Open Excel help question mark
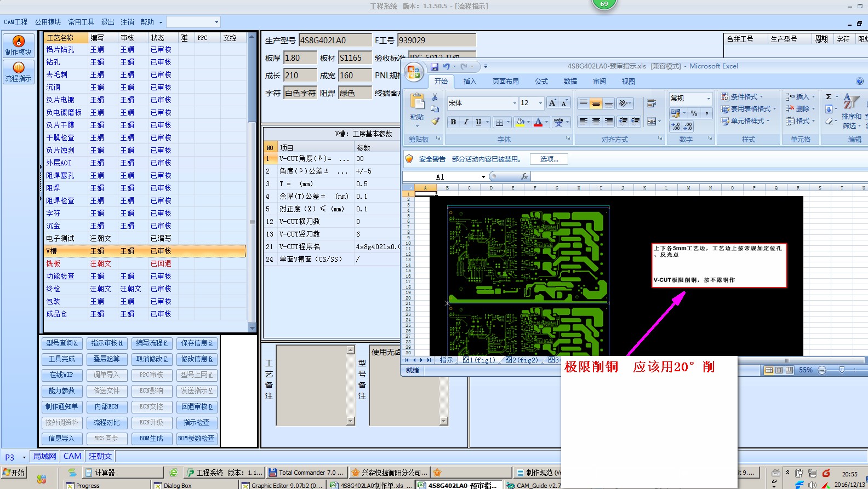The height and width of the screenshot is (489, 868). point(860,81)
